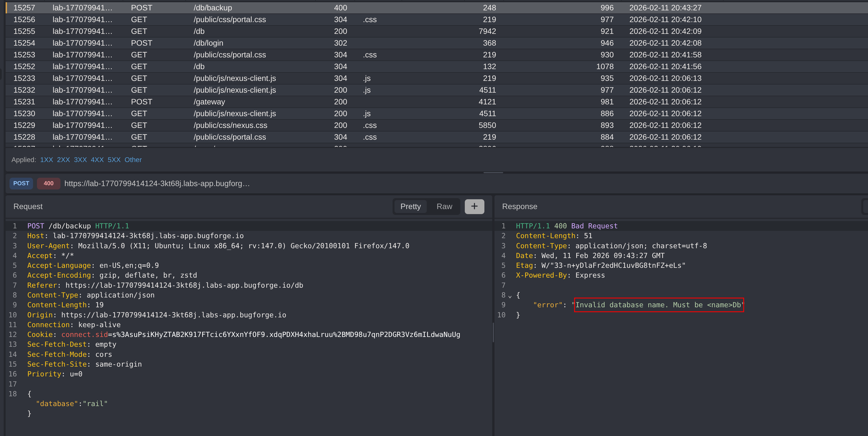
Task: Select the /public/css/nexus.css request row
Action: coord(230,125)
